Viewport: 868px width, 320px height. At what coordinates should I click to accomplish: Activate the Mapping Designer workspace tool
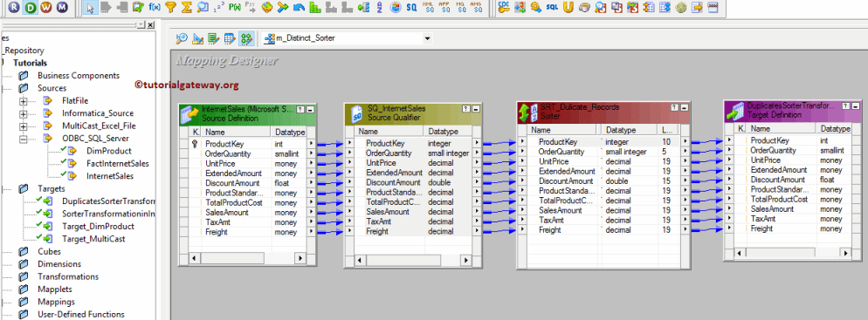coord(246,38)
